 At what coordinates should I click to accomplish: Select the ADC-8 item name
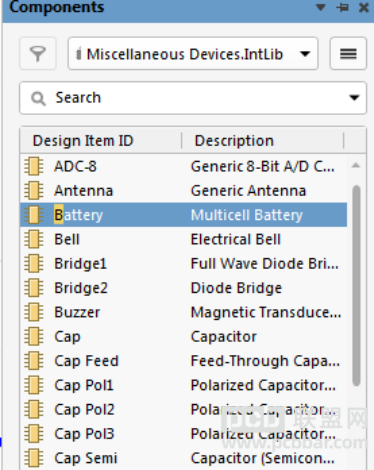point(75,166)
